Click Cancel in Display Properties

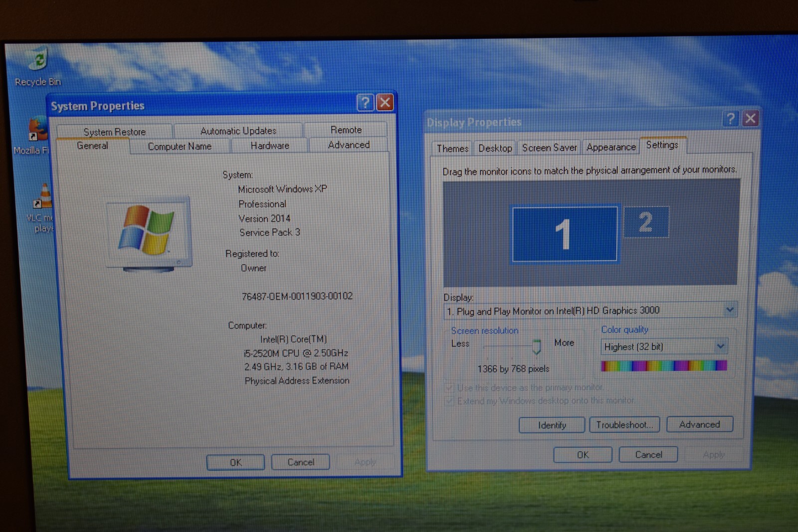point(648,455)
